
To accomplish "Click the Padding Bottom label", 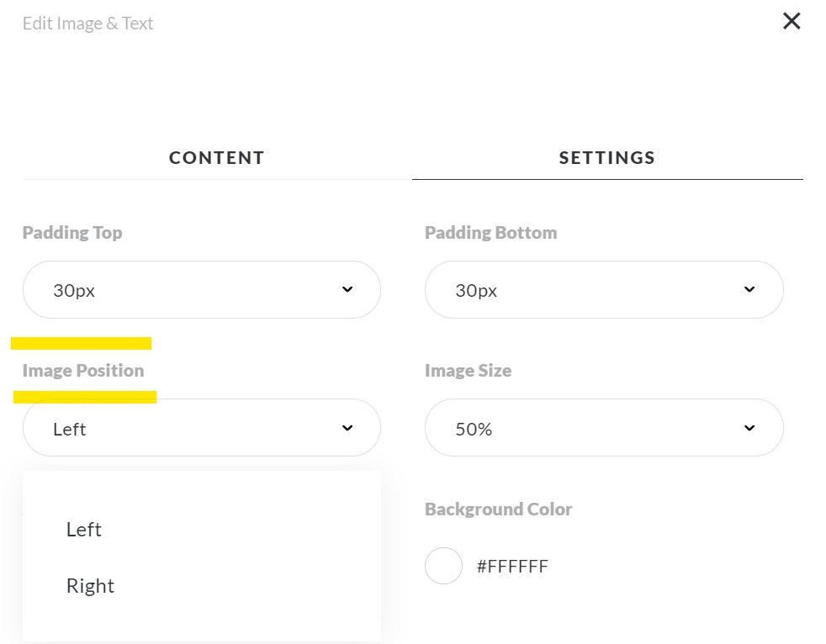I will coord(490,233).
